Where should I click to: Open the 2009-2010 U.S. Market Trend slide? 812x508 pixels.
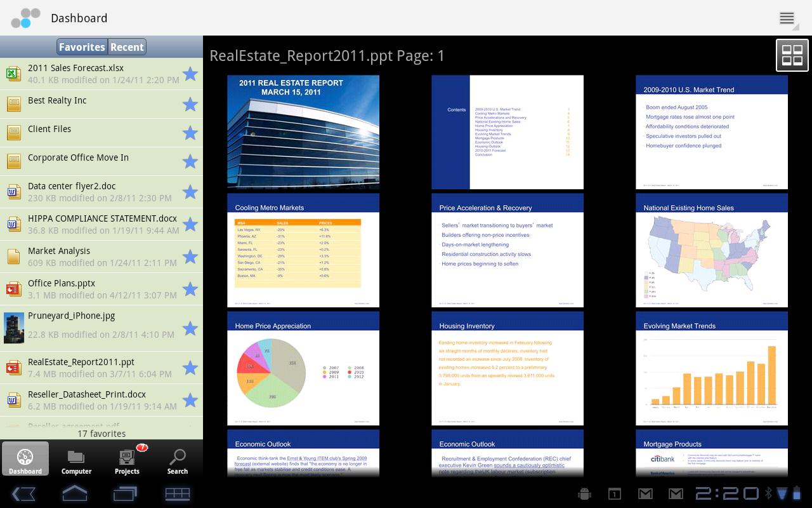[712, 132]
